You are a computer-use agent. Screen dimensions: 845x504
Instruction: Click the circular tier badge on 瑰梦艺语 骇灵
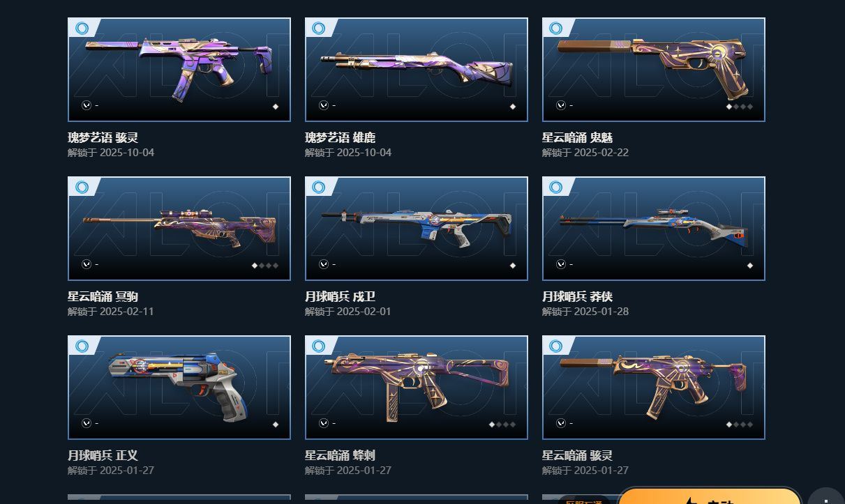click(x=82, y=29)
